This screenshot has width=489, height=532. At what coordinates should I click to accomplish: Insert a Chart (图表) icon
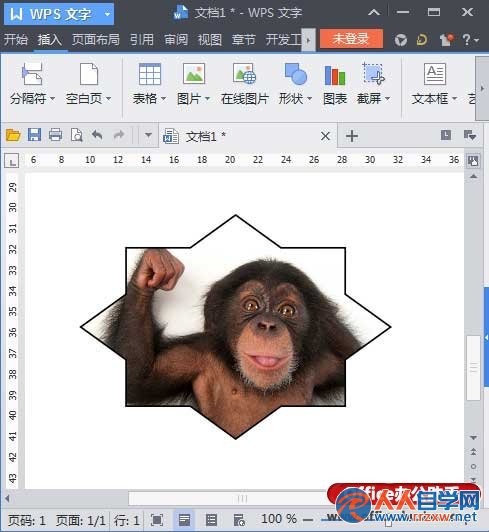point(335,75)
